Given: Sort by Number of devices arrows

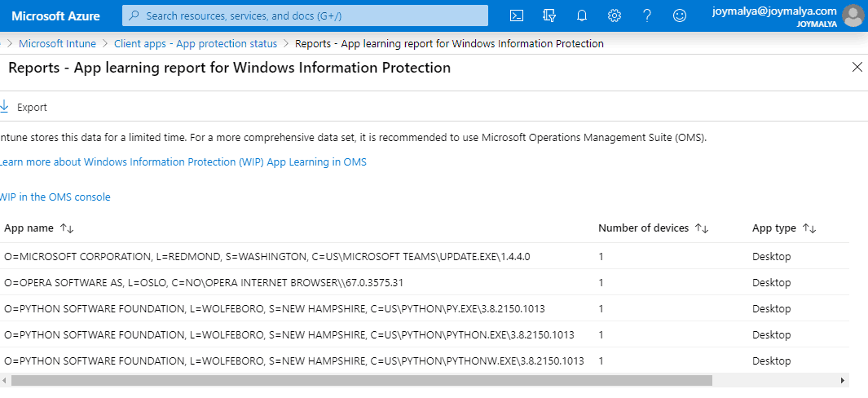Looking at the screenshot, I should click(x=702, y=228).
